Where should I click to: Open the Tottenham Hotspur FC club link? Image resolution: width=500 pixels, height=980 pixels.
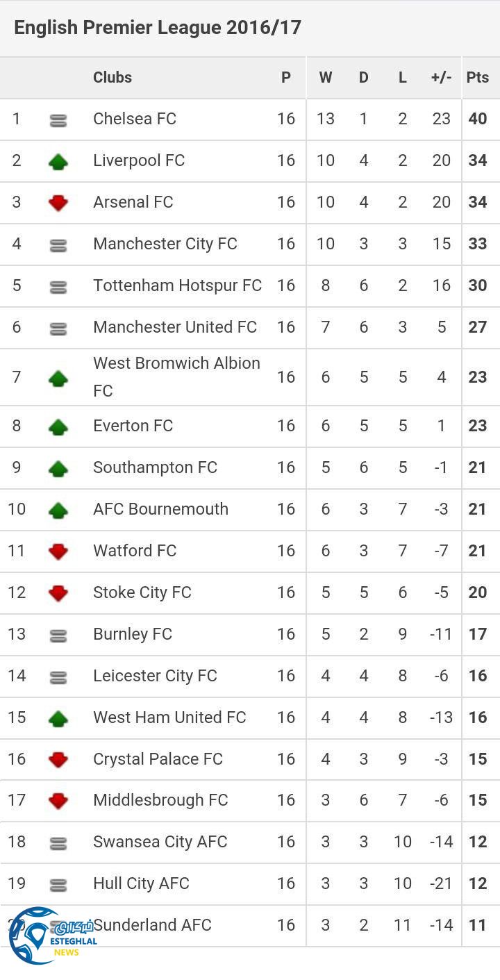click(x=177, y=285)
